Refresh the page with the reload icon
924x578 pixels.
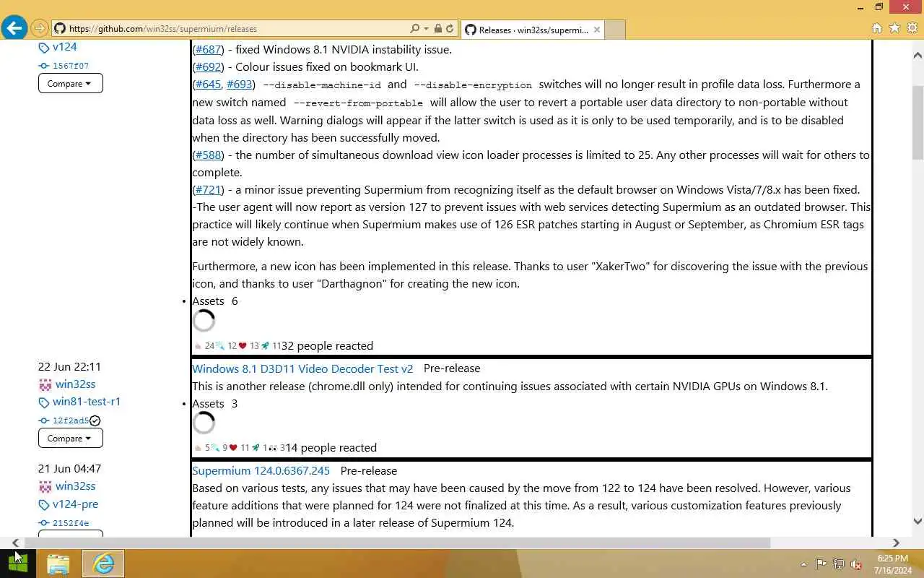pyautogui.click(x=450, y=29)
